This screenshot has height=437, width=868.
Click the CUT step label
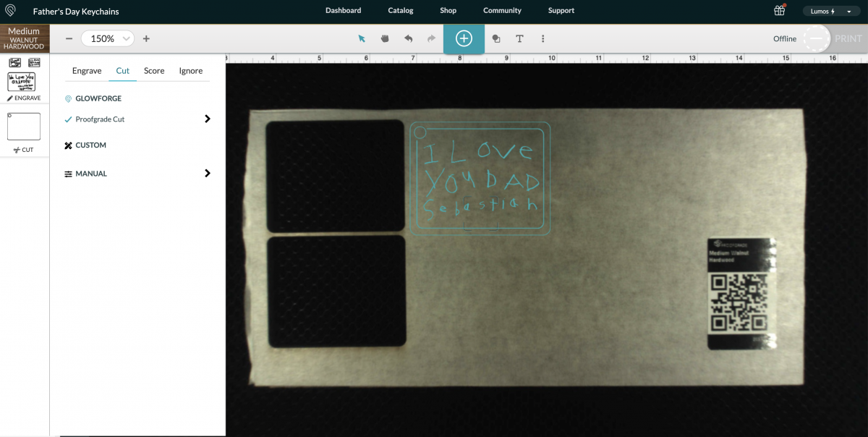coord(23,150)
